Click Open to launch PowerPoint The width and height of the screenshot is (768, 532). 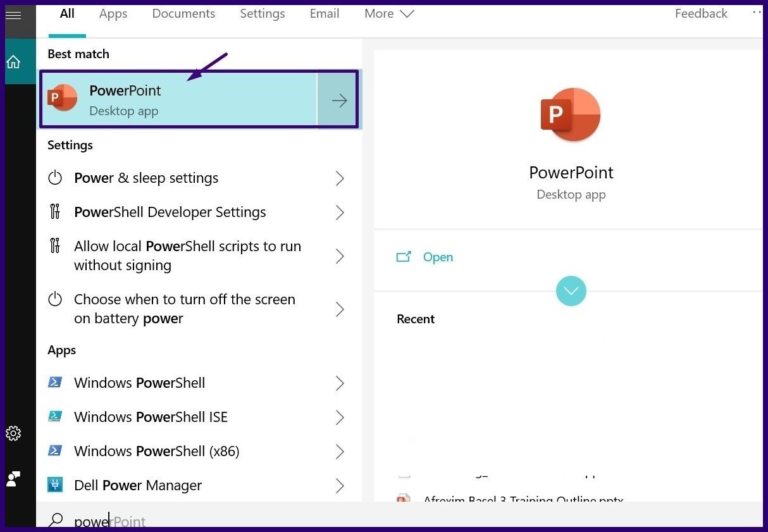[438, 257]
